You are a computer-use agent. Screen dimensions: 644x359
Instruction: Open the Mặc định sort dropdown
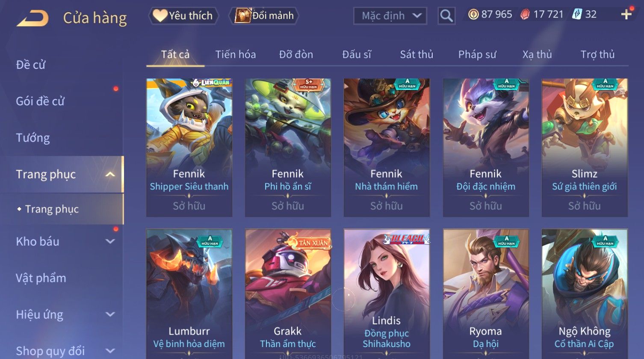pyautogui.click(x=390, y=16)
